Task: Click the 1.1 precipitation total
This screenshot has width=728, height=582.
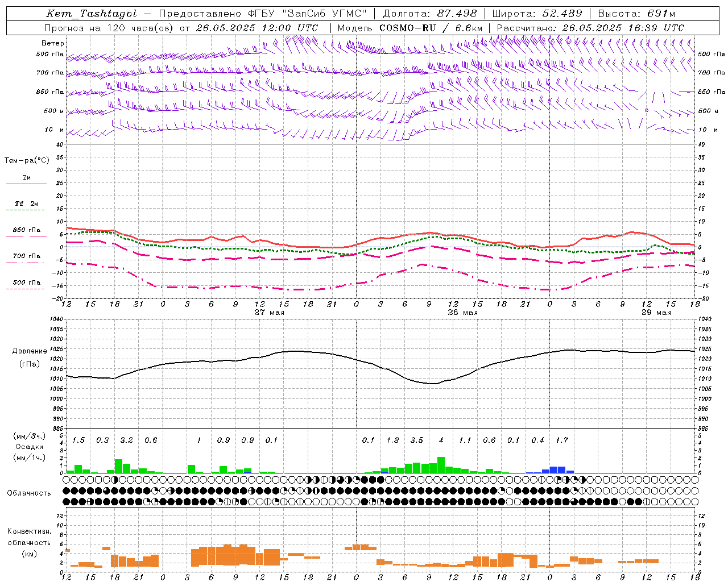Action: (x=465, y=440)
